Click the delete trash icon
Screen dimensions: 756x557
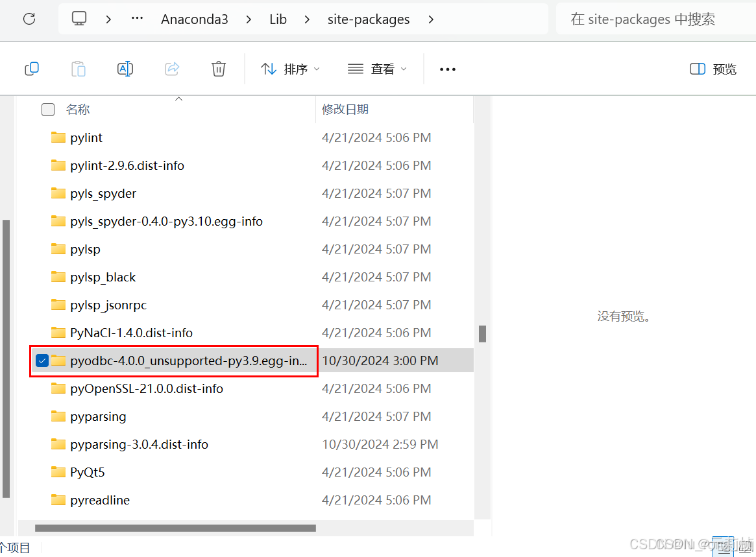click(x=219, y=69)
